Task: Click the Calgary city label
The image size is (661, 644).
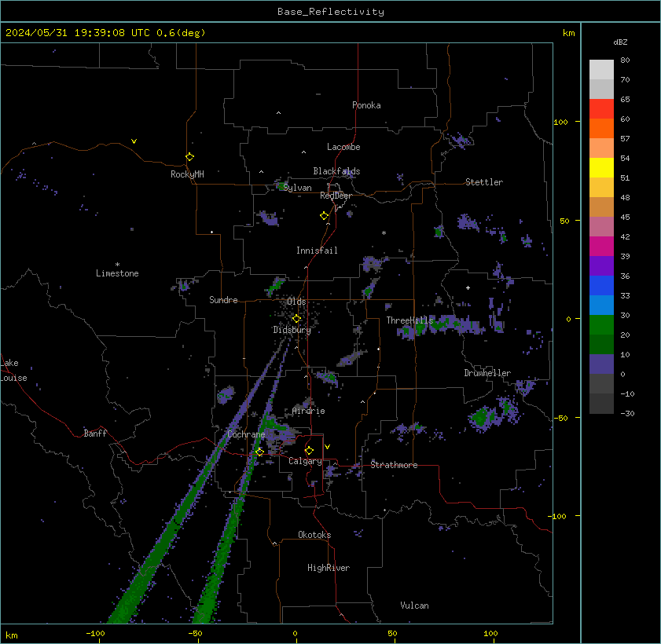Action: pyautogui.click(x=305, y=462)
